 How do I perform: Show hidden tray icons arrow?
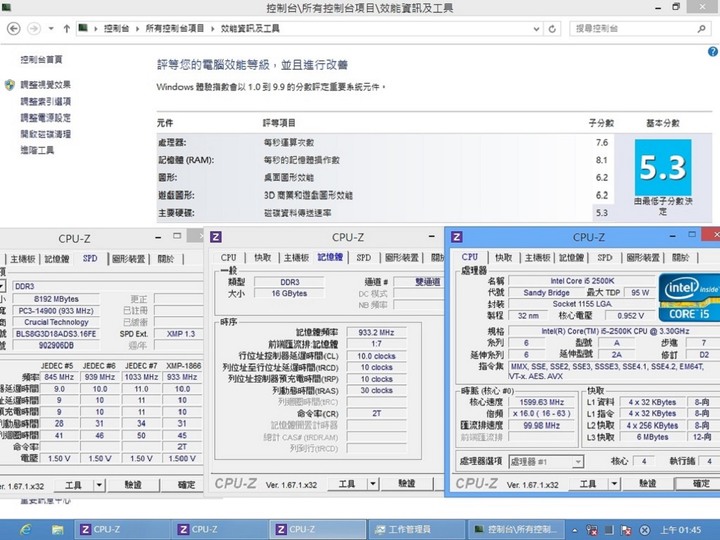click(x=574, y=530)
